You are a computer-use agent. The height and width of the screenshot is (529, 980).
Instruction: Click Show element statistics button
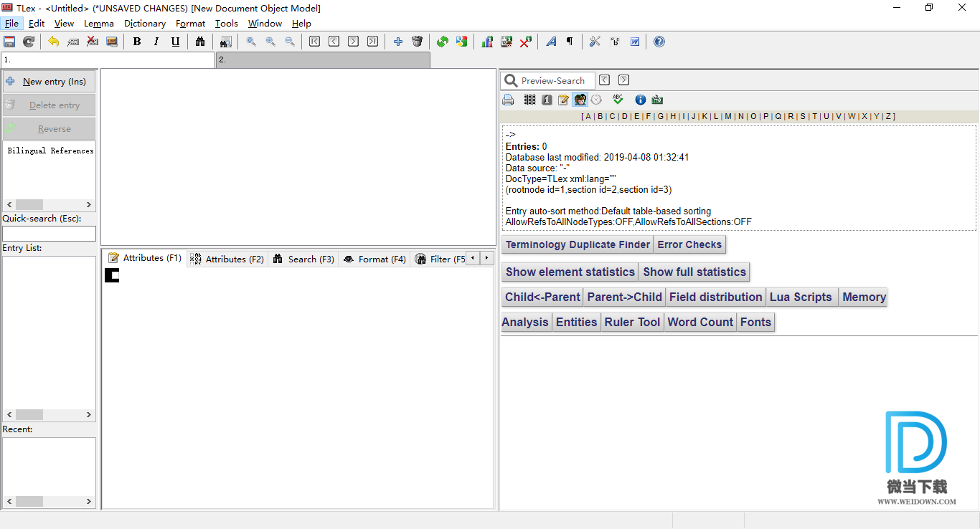tap(570, 272)
